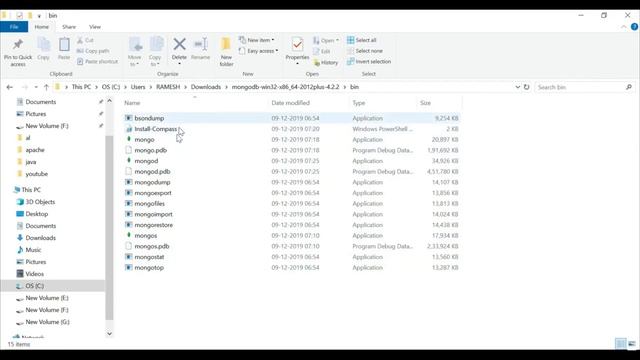Screen dimensions: 640x360
Task: Open the File menu tab
Action: coord(14,27)
